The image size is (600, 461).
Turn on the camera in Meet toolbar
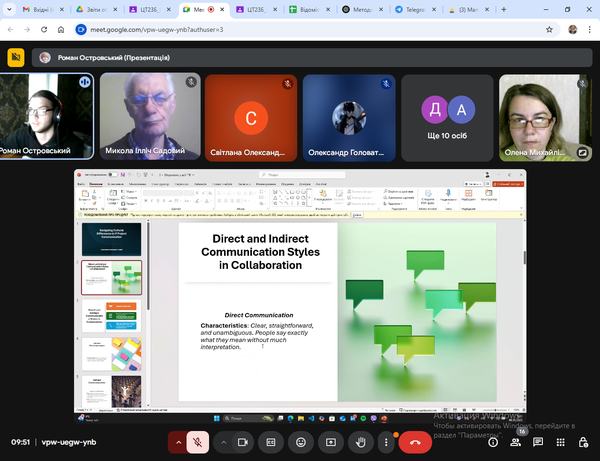tap(242, 441)
